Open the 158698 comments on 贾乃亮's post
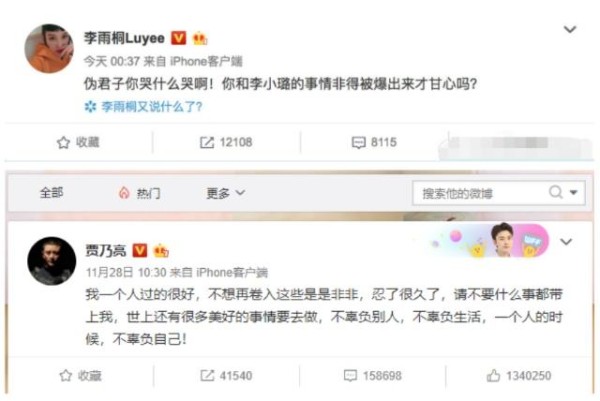This screenshot has height=401, width=600. coord(373,375)
